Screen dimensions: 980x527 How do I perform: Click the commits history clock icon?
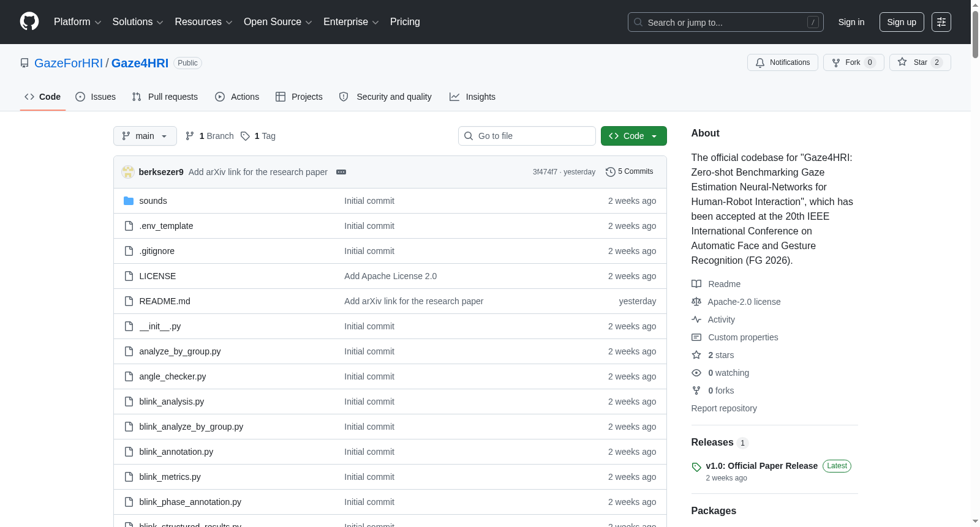pyautogui.click(x=610, y=172)
